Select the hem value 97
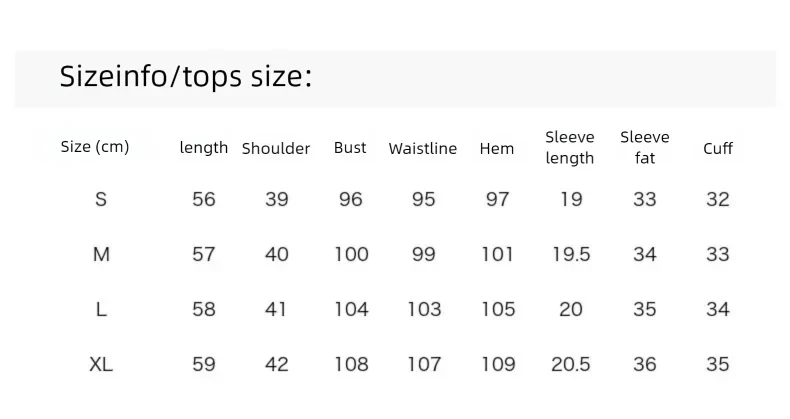This screenshot has height=419, width=790. 497,199
